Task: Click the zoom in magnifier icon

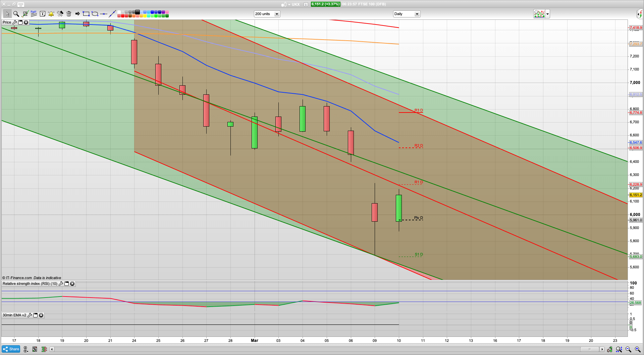Action: [637, 349]
